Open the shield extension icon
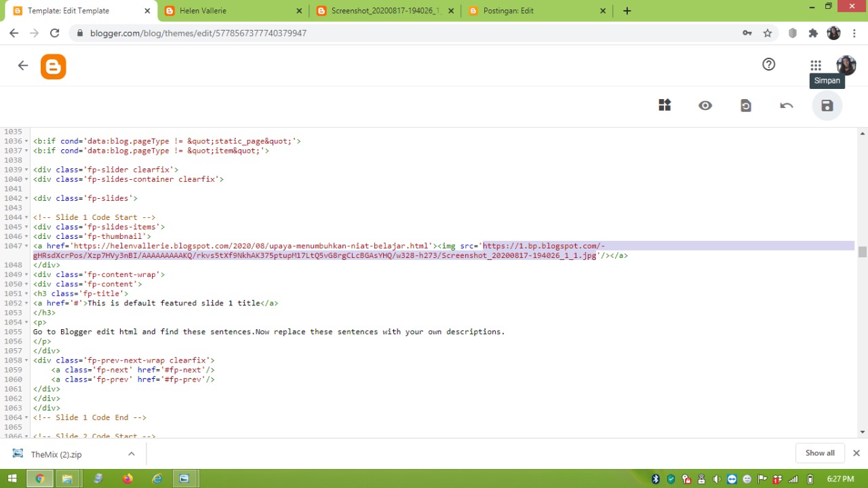This screenshot has width=868, height=488. coord(792,33)
